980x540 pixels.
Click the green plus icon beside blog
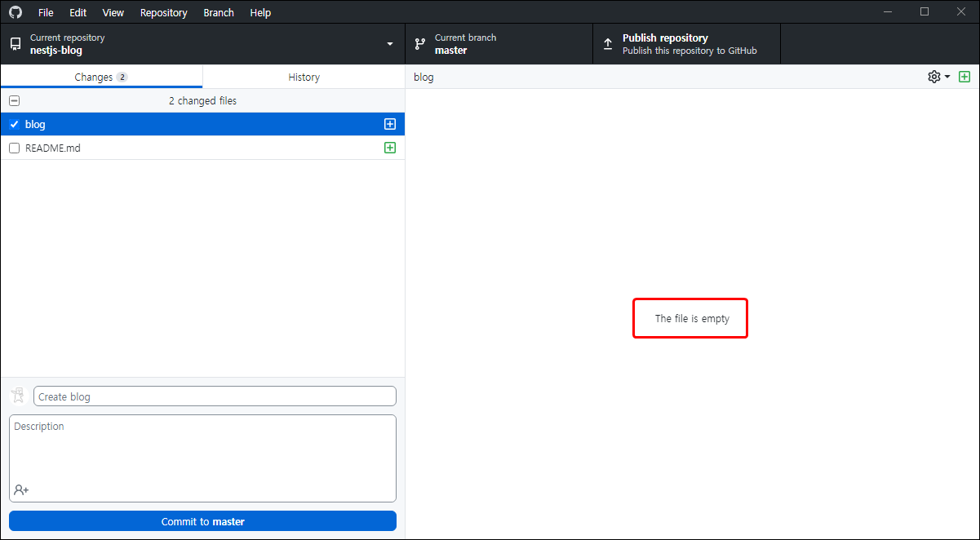tap(390, 123)
